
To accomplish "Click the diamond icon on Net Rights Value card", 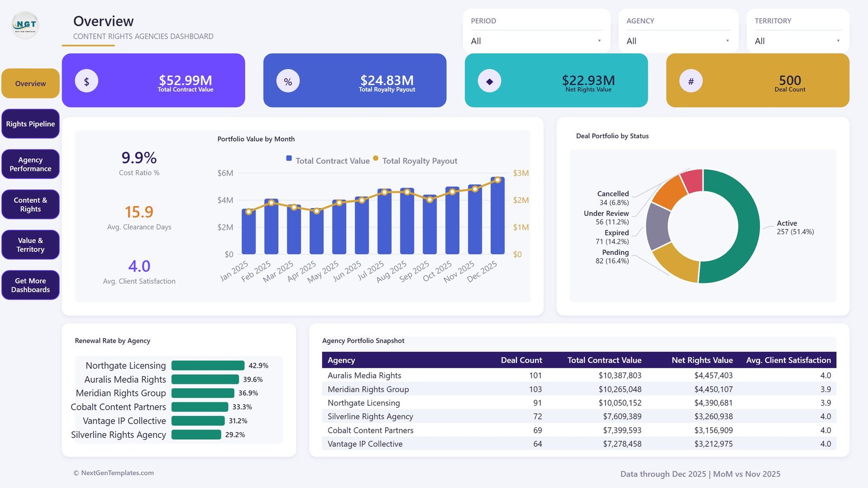I will click(x=489, y=81).
